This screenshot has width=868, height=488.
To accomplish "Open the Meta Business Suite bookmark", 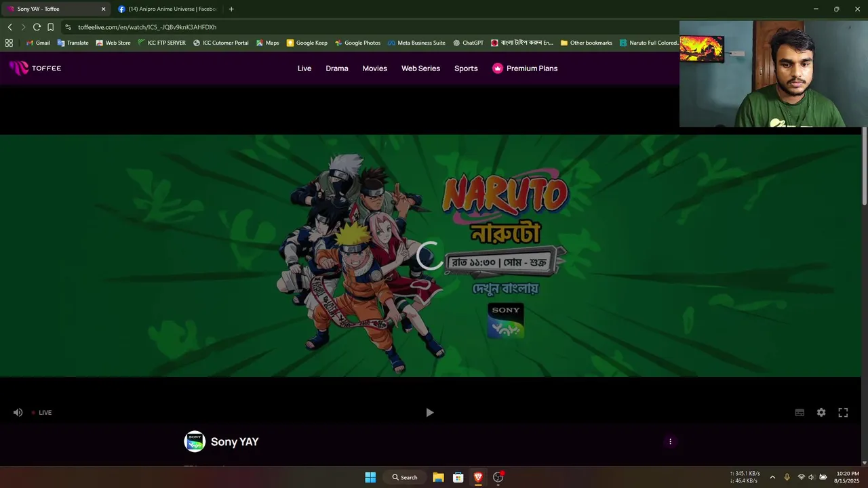I will click(416, 43).
